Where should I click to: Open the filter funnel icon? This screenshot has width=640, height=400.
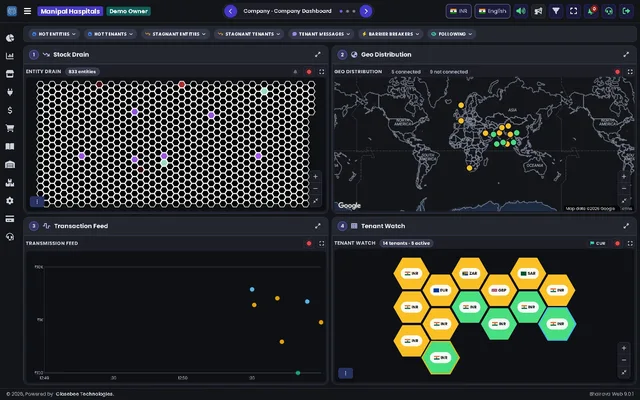556,11
